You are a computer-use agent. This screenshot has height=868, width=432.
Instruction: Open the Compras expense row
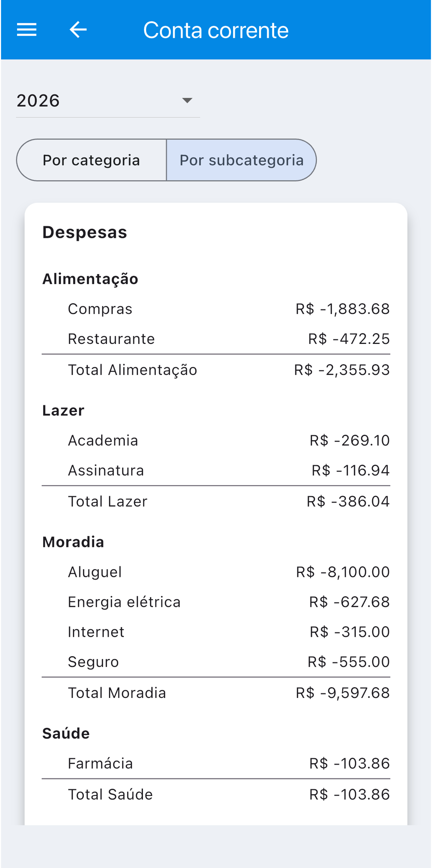click(x=216, y=309)
